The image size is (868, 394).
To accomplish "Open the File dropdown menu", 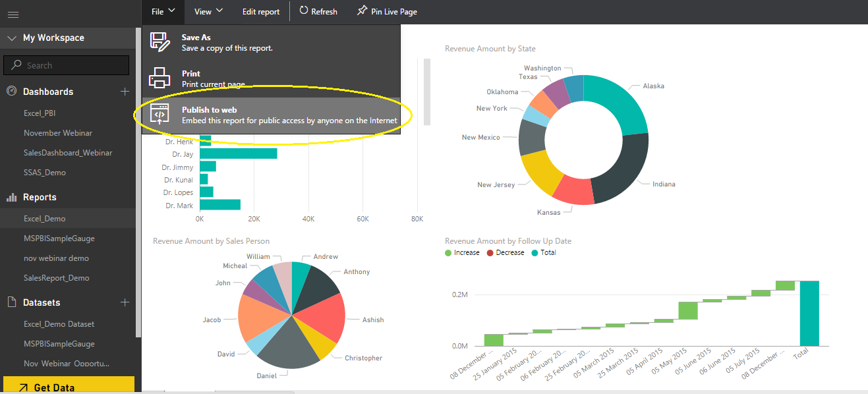I will coord(163,11).
